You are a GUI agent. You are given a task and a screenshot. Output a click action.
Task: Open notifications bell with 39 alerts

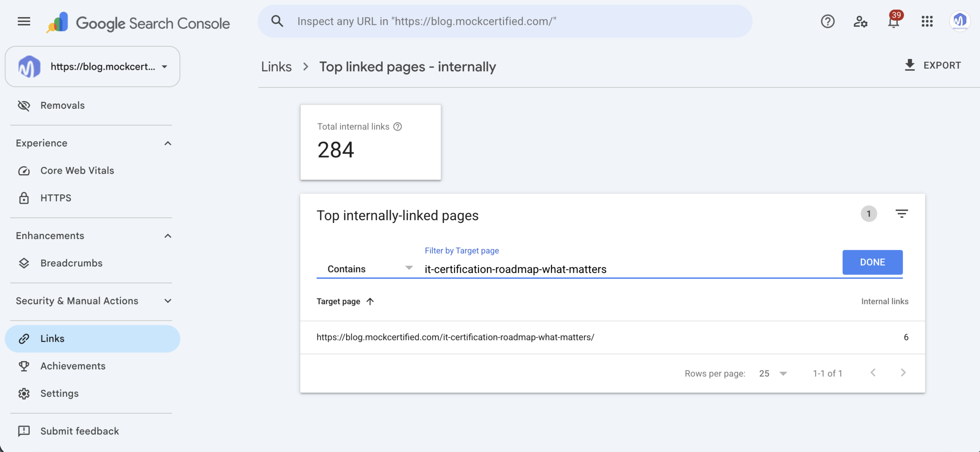894,21
